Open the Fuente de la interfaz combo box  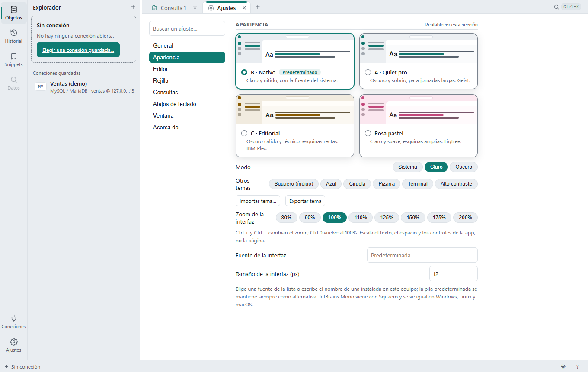[422, 255]
